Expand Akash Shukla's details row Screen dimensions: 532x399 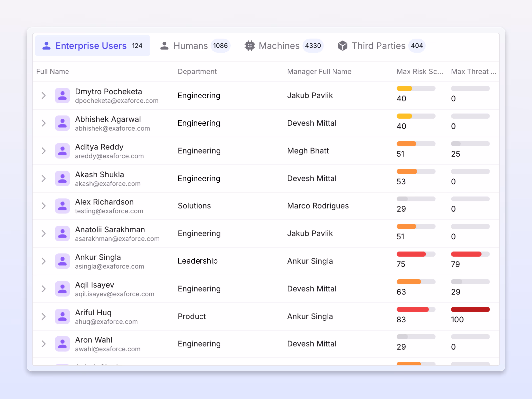43,178
